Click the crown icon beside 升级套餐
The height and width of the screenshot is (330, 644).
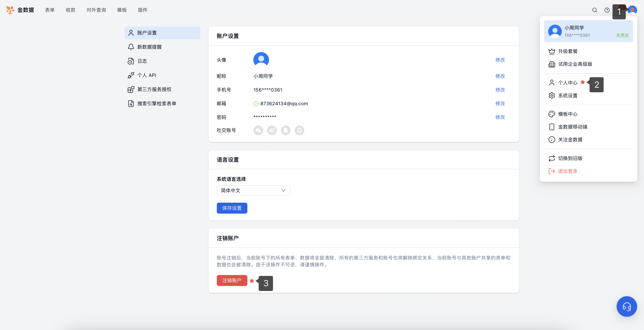[x=552, y=51]
